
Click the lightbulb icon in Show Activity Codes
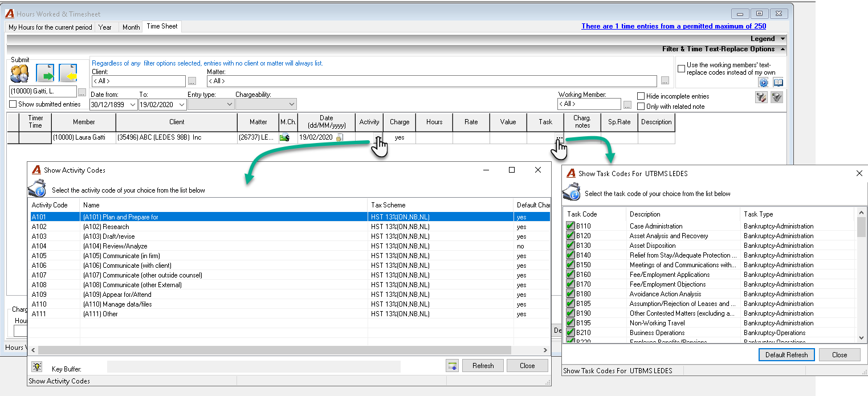(37, 366)
